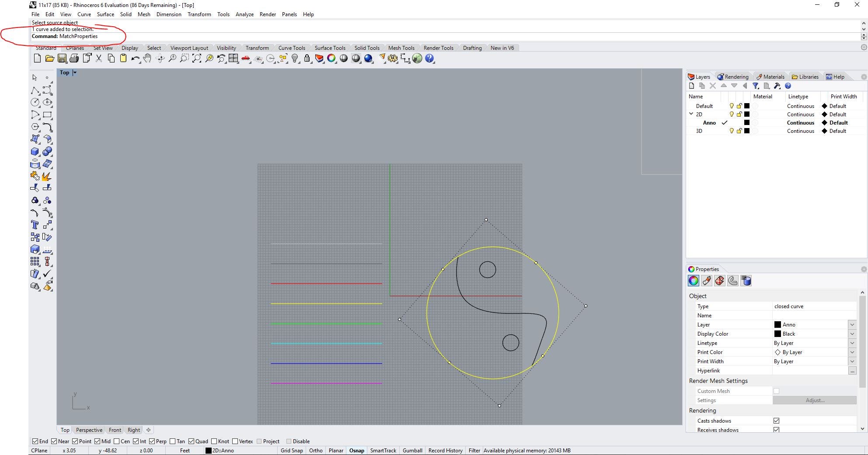Select the Polyline tool in left sidebar
Screen dimensions: 868x455
(35, 90)
